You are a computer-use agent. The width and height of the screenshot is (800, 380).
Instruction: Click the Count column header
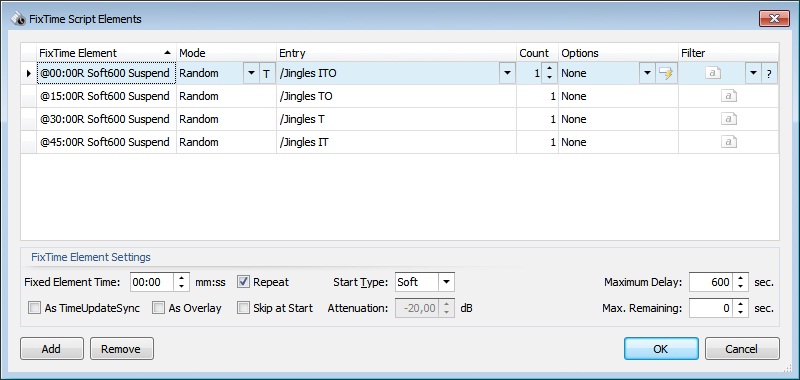[x=537, y=53]
